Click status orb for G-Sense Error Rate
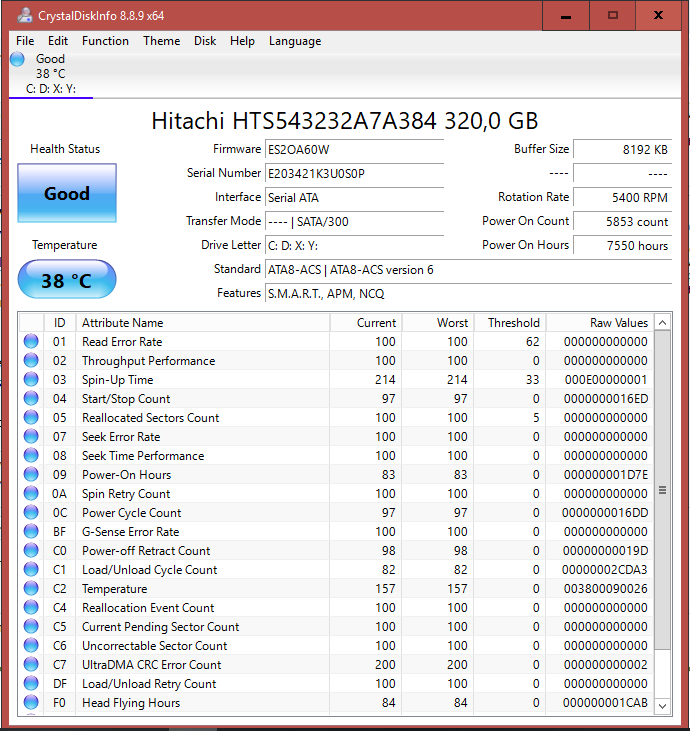The height and width of the screenshot is (731, 690). 31,531
